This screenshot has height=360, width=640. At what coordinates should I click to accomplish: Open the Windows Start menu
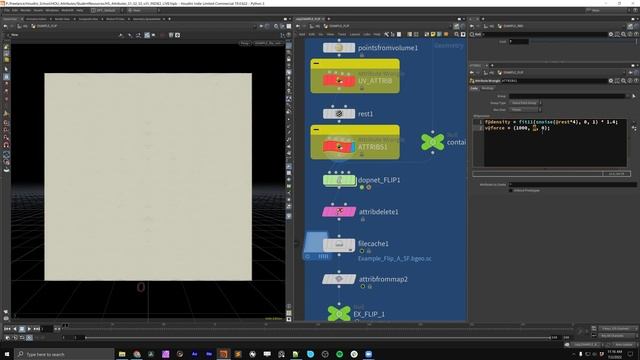click(x=7, y=354)
